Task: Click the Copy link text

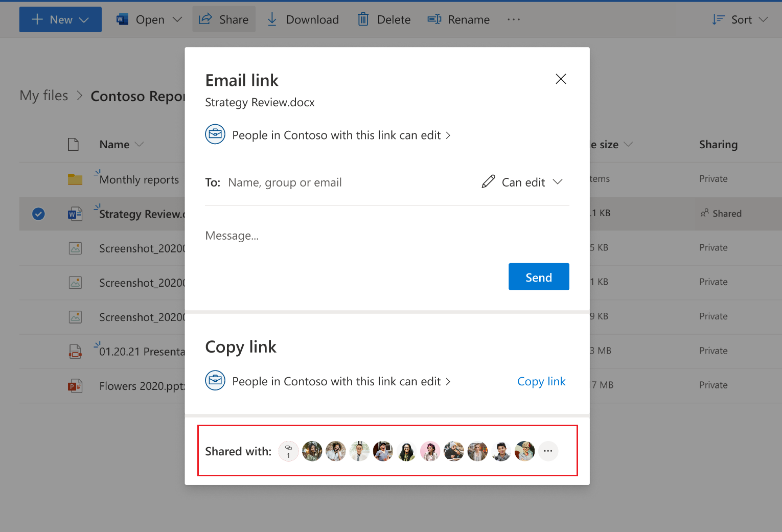Action: point(541,381)
